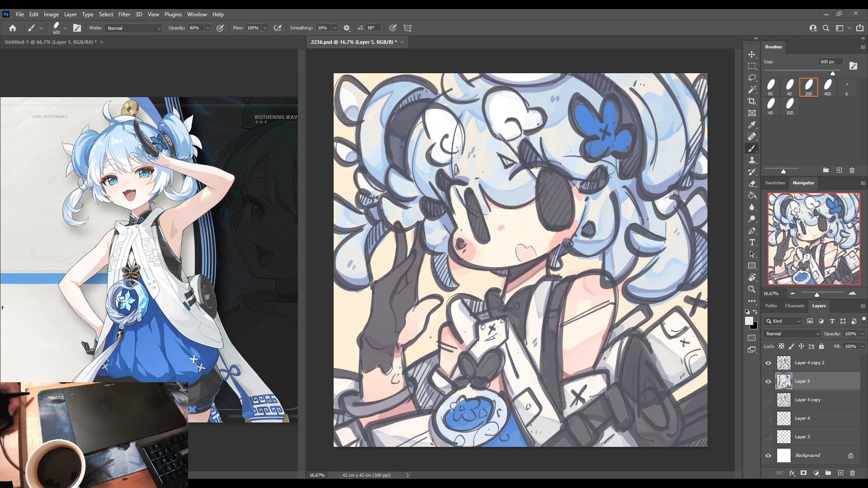The image size is (868, 488).
Task: Toggle pressure for size button
Action: (393, 28)
